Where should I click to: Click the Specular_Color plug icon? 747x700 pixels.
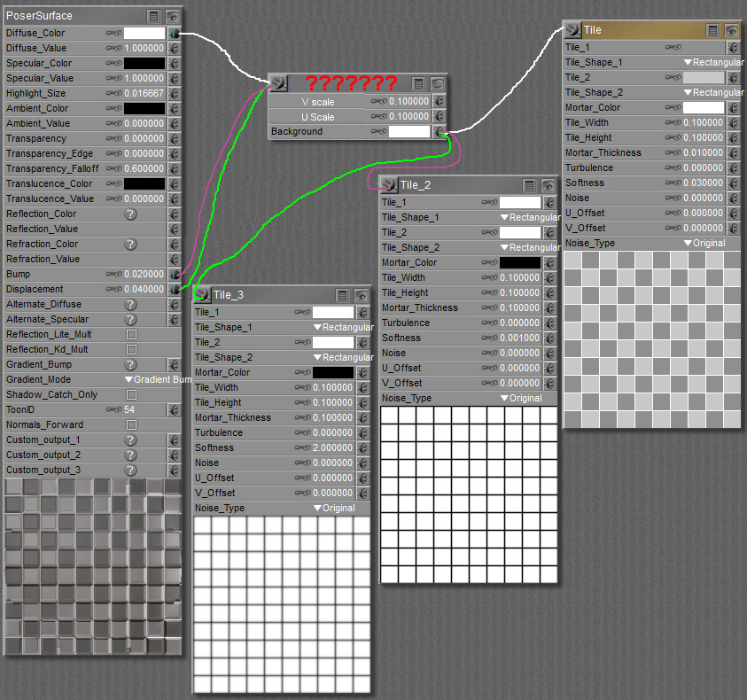(x=175, y=64)
